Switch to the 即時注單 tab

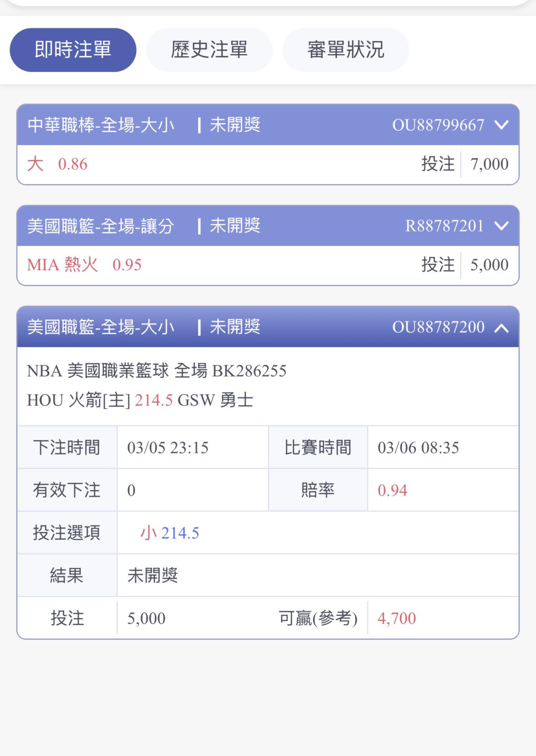coord(73,50)
